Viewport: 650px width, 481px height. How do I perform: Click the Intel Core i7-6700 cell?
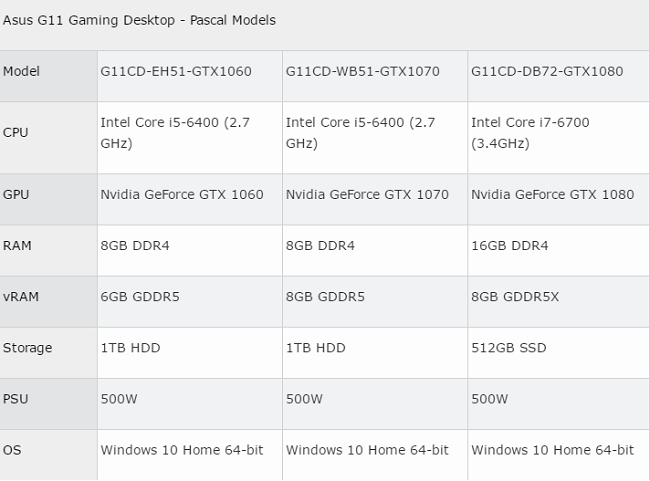pos(531,133)
